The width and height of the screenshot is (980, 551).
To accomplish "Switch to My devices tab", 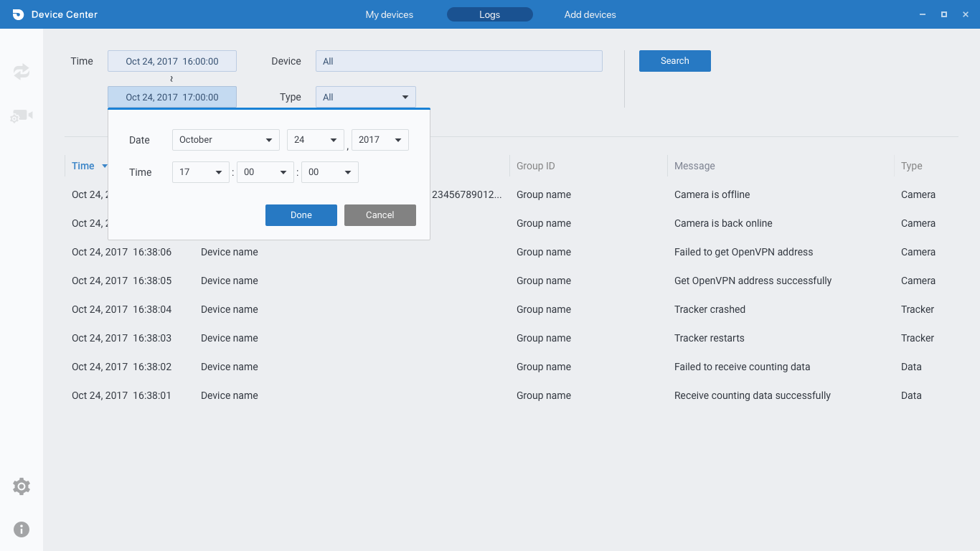I will [x=389, y=14].
